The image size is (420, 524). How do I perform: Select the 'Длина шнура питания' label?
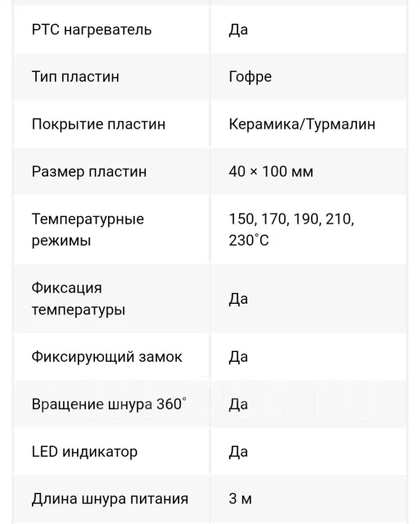pos(110,499)
